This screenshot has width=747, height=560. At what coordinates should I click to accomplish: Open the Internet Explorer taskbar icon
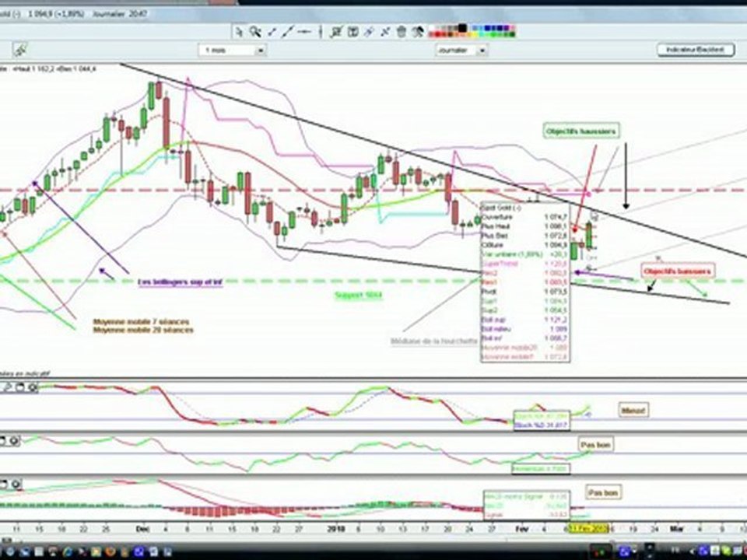[67, 551]
